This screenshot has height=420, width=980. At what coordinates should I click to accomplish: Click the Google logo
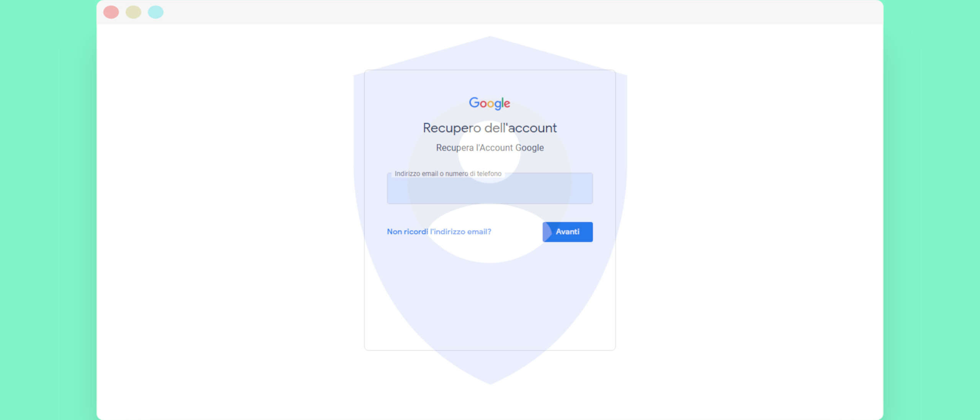tap(490, 103)
